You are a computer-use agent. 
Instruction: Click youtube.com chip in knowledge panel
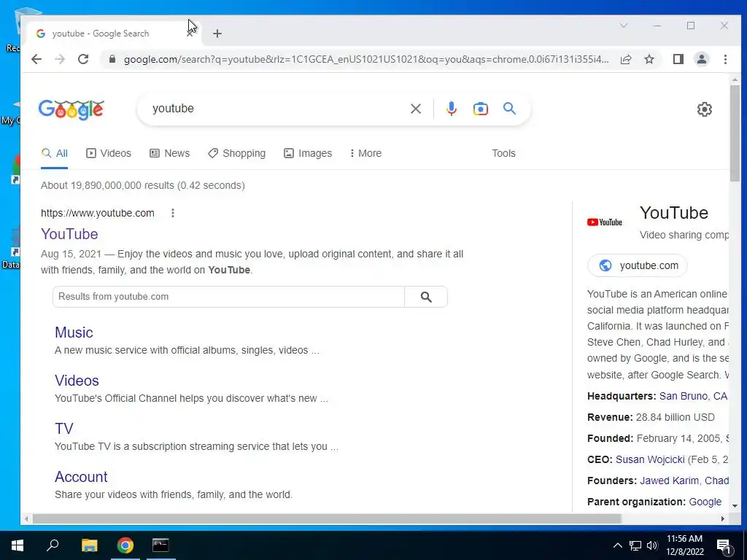pyautogui.click(x=638, y=265)
